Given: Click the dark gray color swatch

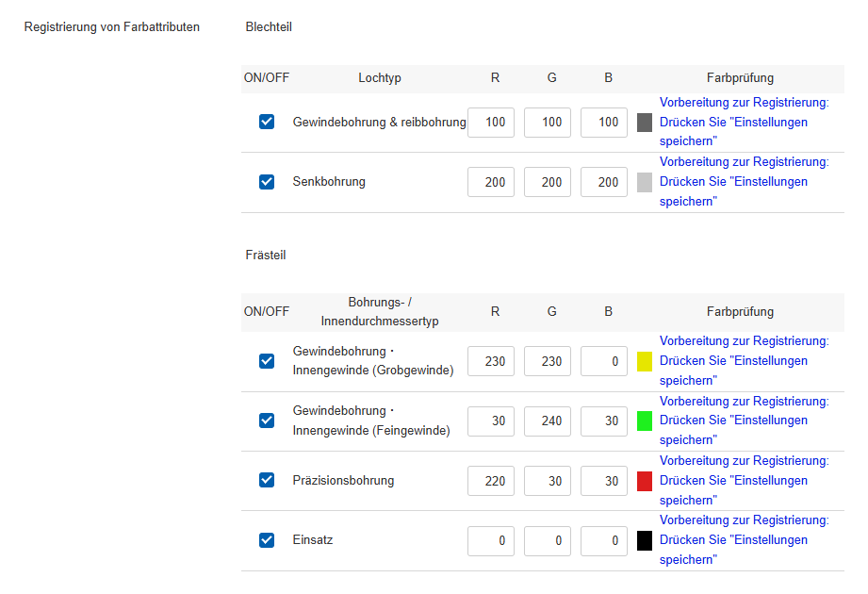Looking at the screenshot, I should tap(645, 123).
